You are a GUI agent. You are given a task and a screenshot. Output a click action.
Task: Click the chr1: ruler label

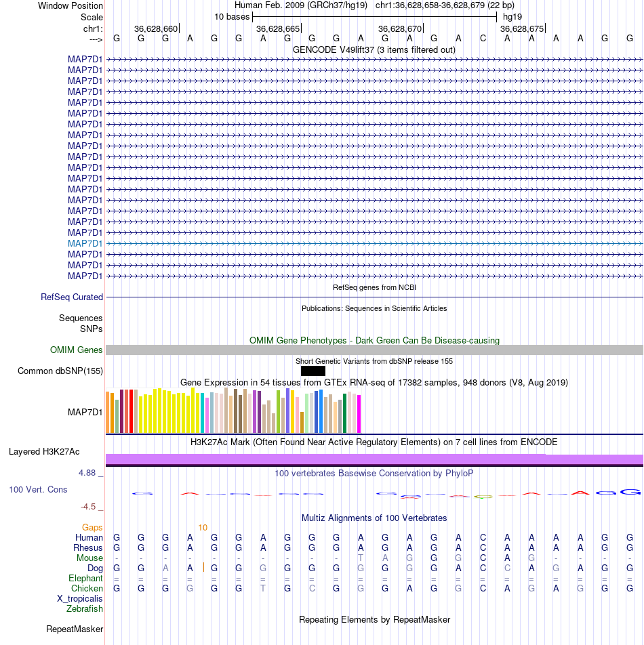(x=93, y=28)
